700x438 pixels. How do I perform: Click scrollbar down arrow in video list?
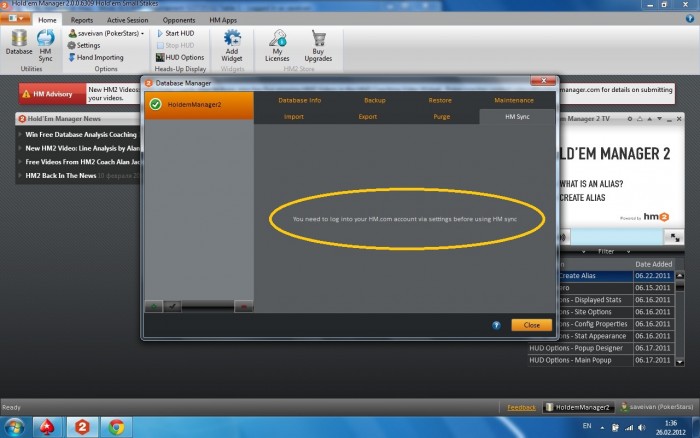pyautogui.click(x=679, y=362)
